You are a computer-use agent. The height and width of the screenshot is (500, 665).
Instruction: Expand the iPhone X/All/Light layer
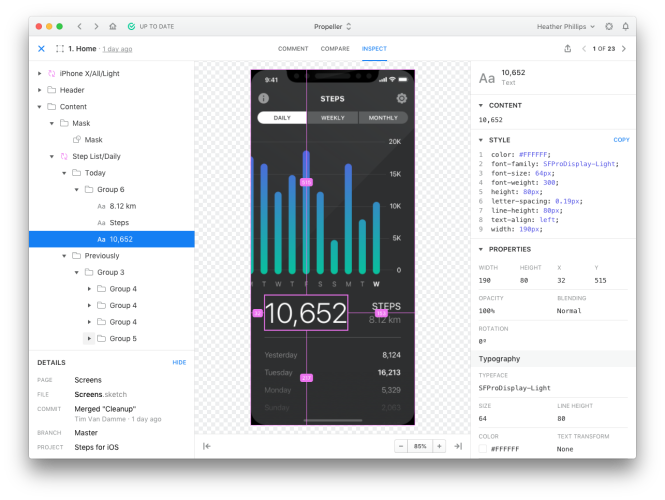(39, 73)
